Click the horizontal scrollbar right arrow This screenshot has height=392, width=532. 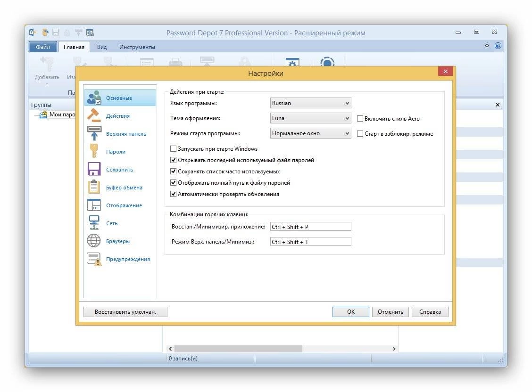pyautogui.click(x=394, y=349)
